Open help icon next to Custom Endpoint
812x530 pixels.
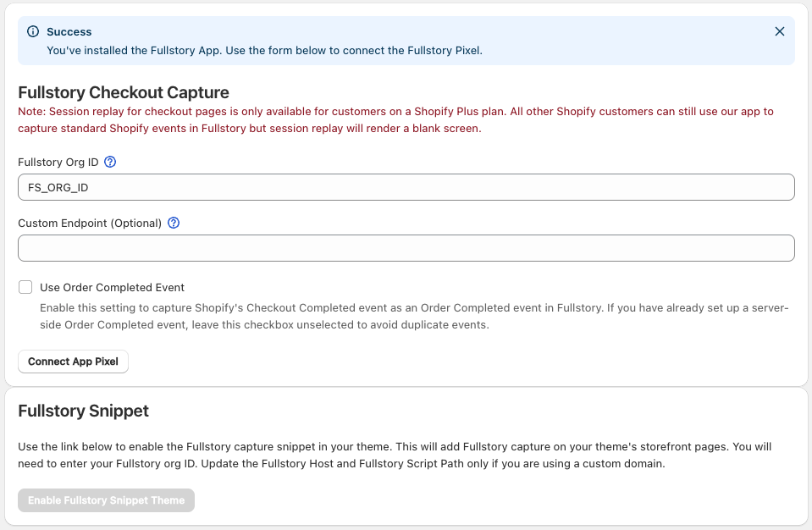[x=174, y=223]
